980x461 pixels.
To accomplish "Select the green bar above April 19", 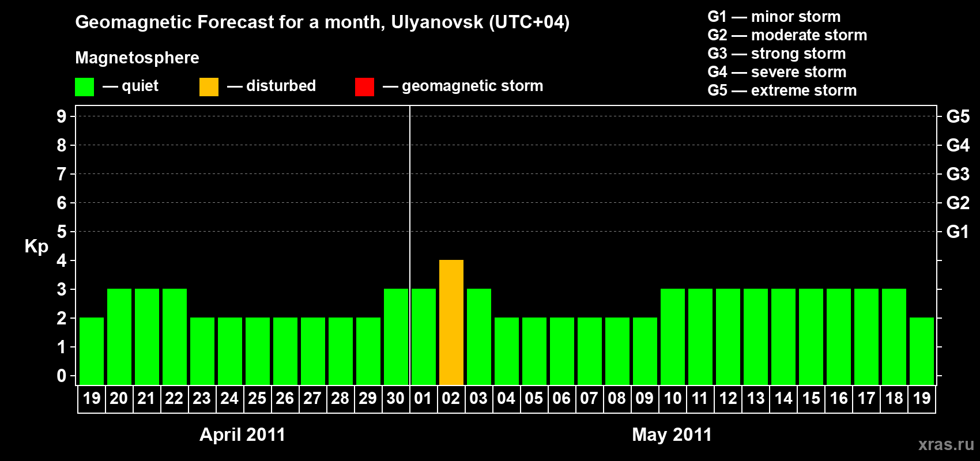I will pos(92,351).
